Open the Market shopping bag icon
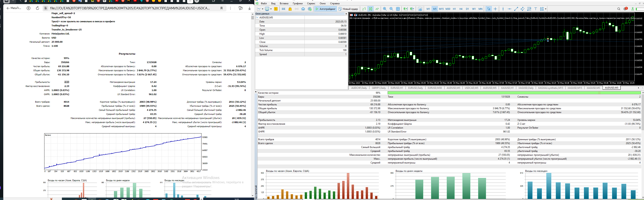 coord(290,9)
